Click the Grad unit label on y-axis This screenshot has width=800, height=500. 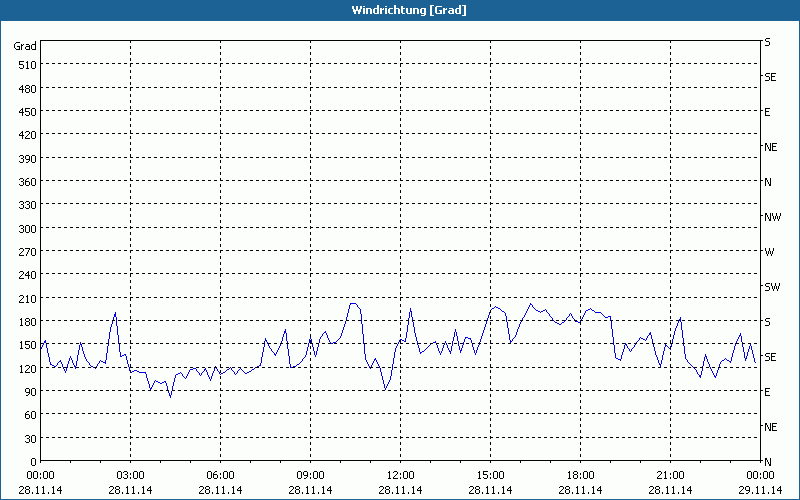(x=25, y=46)
